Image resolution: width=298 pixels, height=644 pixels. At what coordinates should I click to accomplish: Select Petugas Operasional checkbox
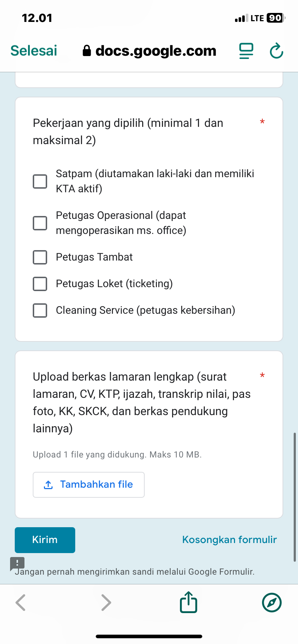point(40,223)
